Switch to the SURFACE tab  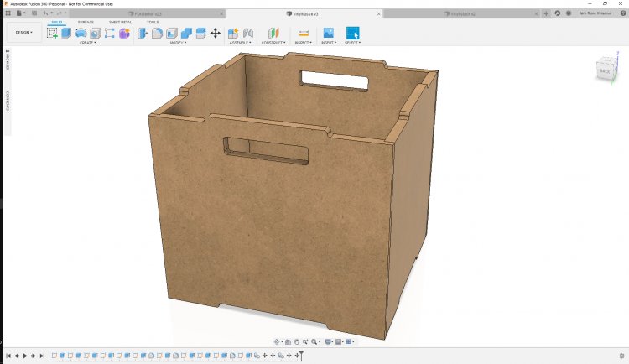[86, 22]
